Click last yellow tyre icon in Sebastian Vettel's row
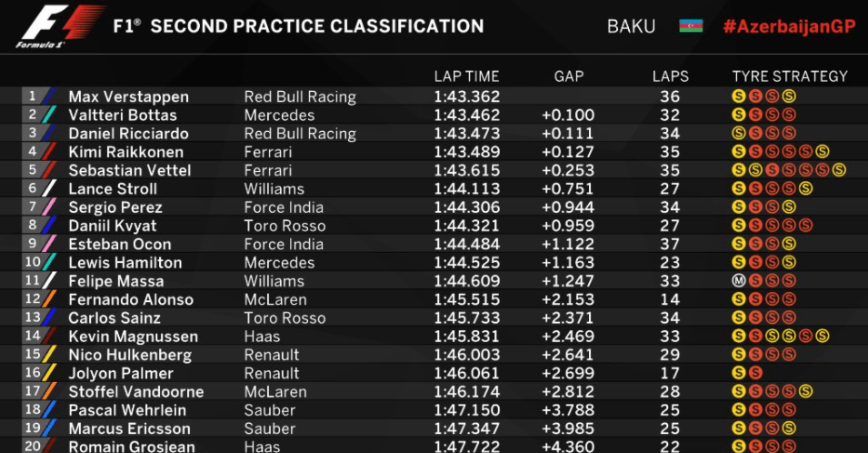The image size is (868, 453). pos(839,170)
